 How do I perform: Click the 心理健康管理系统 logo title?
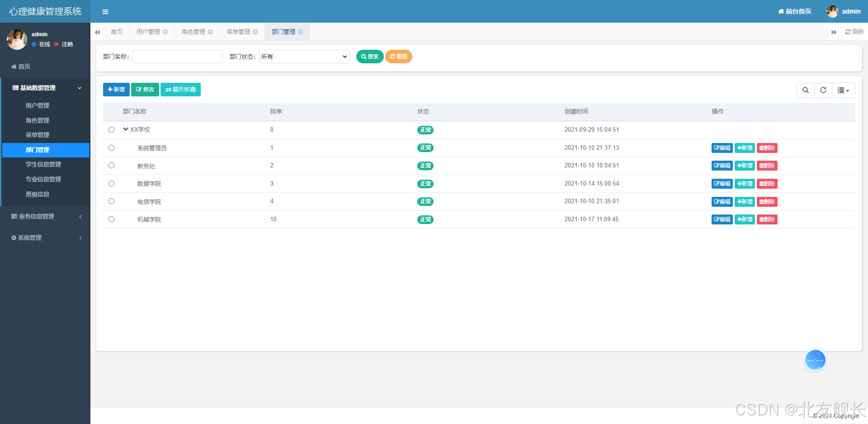45,11
